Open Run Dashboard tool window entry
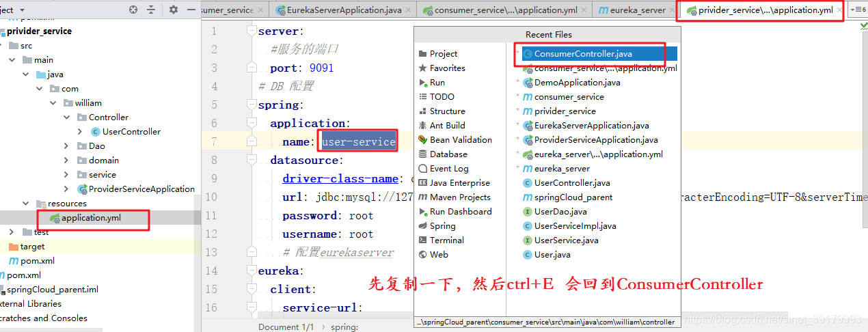Viewport: 868px width, 332px height. [x=460, y=212]
